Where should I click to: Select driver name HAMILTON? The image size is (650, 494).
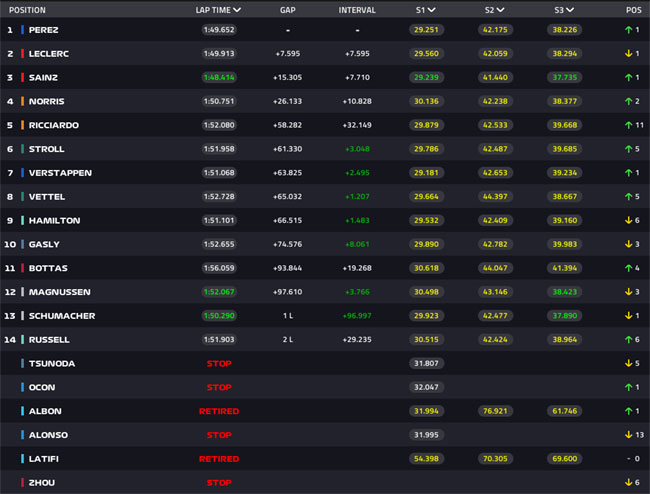55,220
